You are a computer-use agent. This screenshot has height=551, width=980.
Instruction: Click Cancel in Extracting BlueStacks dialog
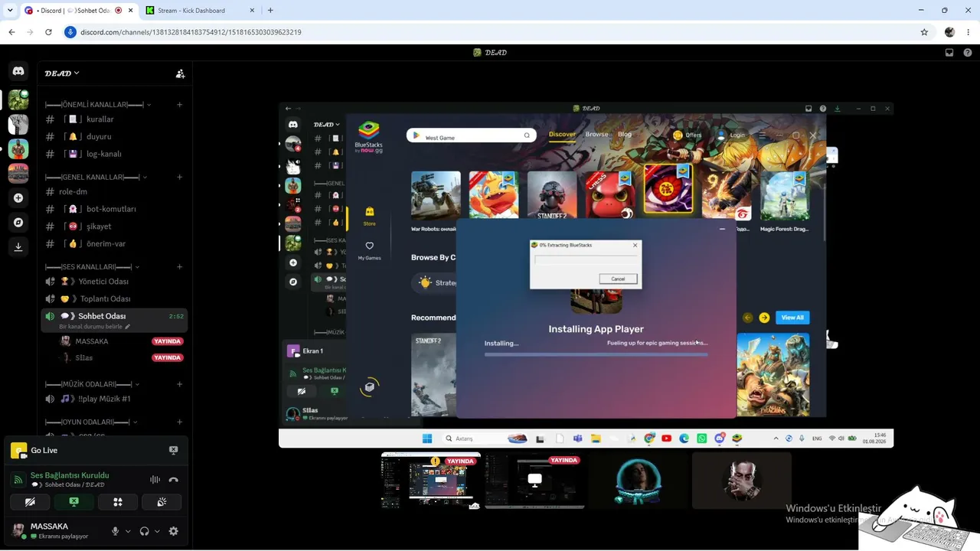click(x=618, y=279)
